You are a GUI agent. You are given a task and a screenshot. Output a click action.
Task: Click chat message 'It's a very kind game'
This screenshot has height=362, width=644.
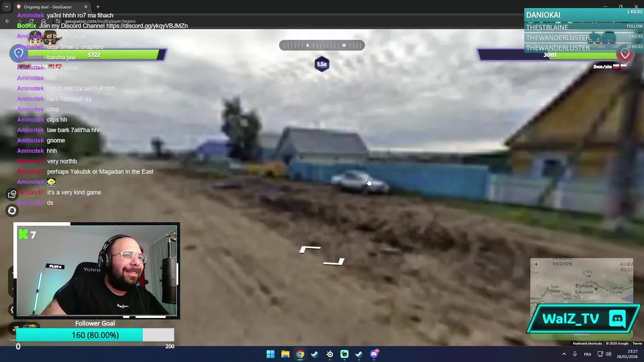click(x=74, y=192)
